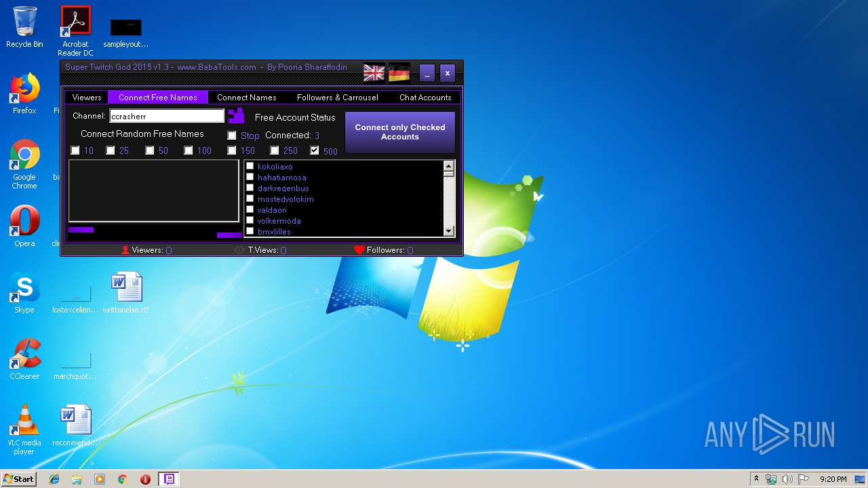Screen dimensions: 868x488
Task: Open Recycle Bin on the desktop
Action: 24,27
